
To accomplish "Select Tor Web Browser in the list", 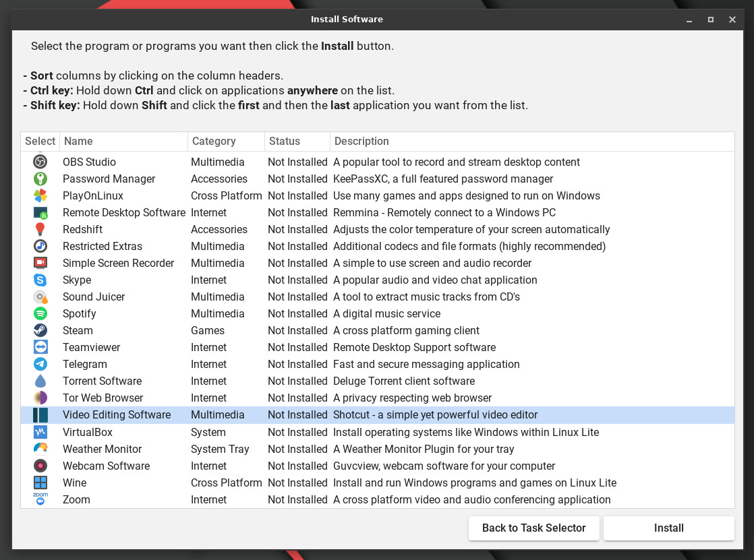I will (x=103, y=398).
